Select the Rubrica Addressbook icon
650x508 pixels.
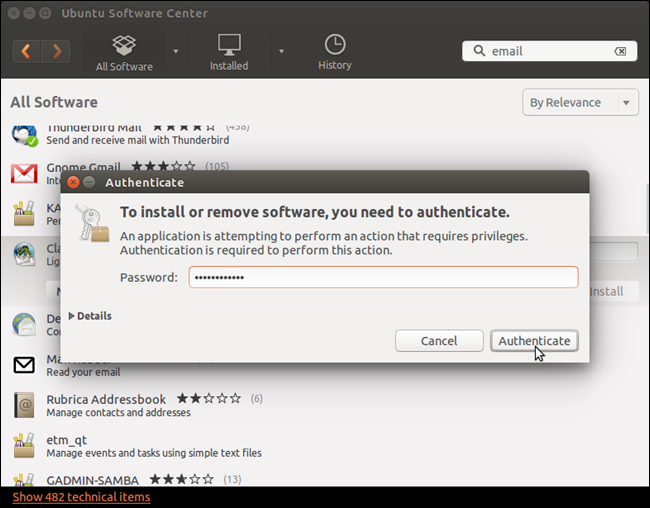(x=24, y=405)
